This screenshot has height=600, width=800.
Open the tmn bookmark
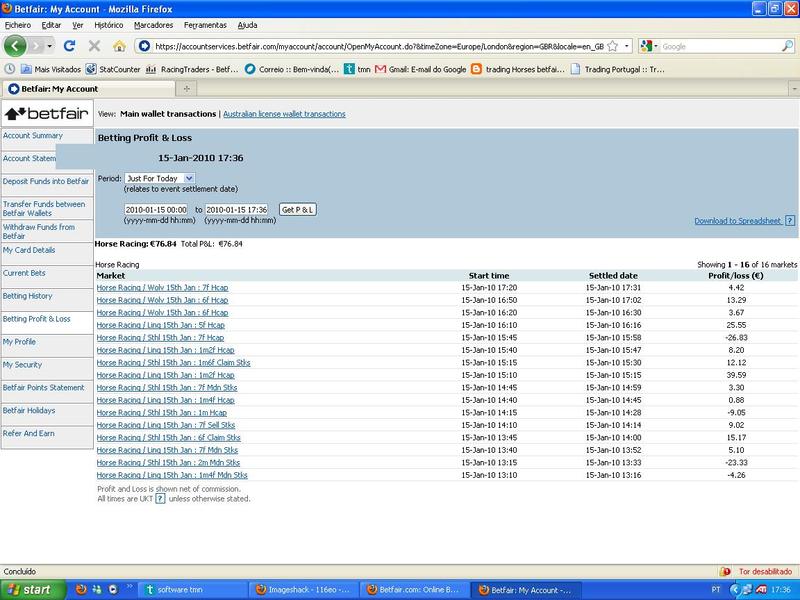pos(357,69)
